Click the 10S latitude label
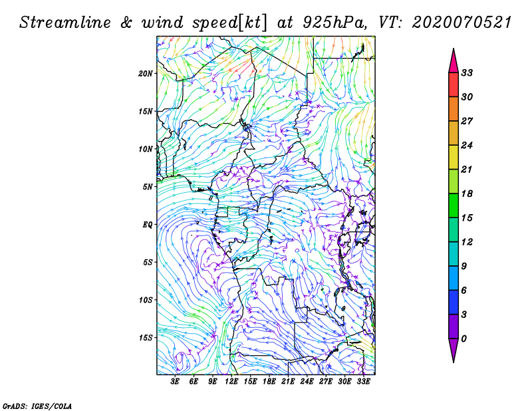The image size is (532, 411). 146,300
